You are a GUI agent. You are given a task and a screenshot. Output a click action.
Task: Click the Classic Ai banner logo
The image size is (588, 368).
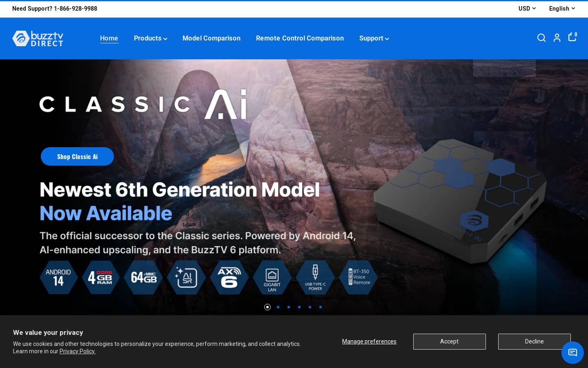(143, 104)
